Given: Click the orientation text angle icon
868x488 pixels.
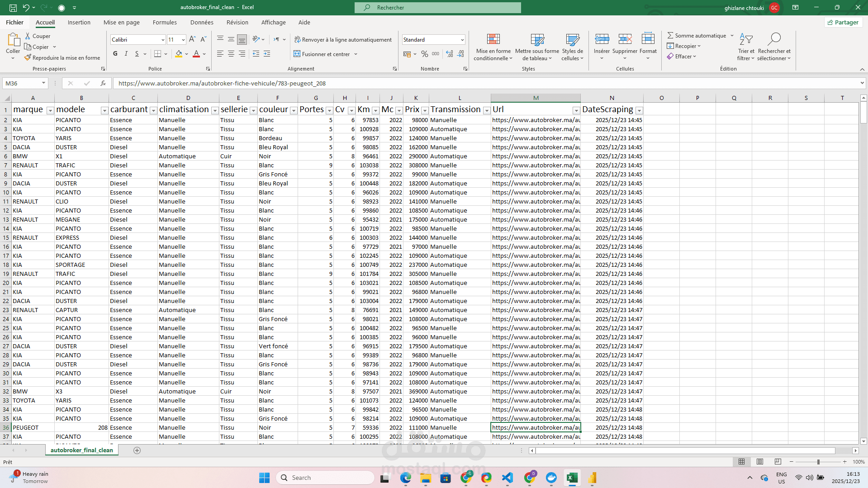Looking at the screenshot, I should [x=256, y=39].
